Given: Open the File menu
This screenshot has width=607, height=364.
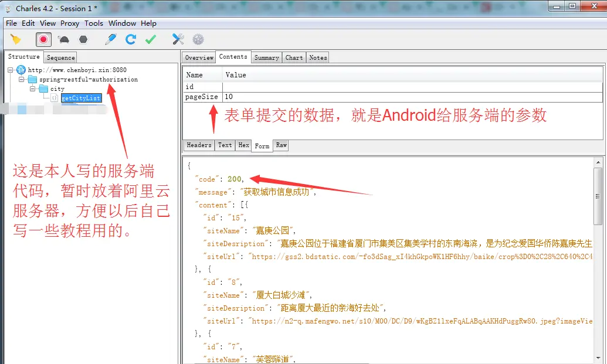Looking at the screenshot, I should click(x=11, y=23).
